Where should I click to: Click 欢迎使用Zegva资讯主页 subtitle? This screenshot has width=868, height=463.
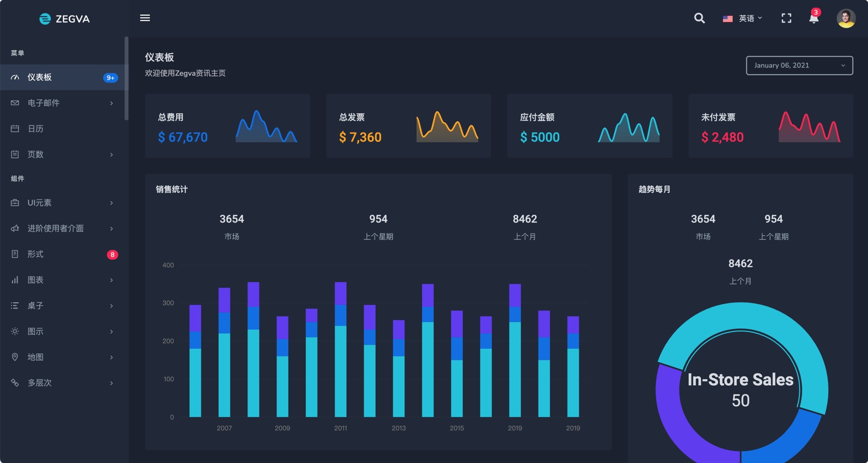point(185,73)
